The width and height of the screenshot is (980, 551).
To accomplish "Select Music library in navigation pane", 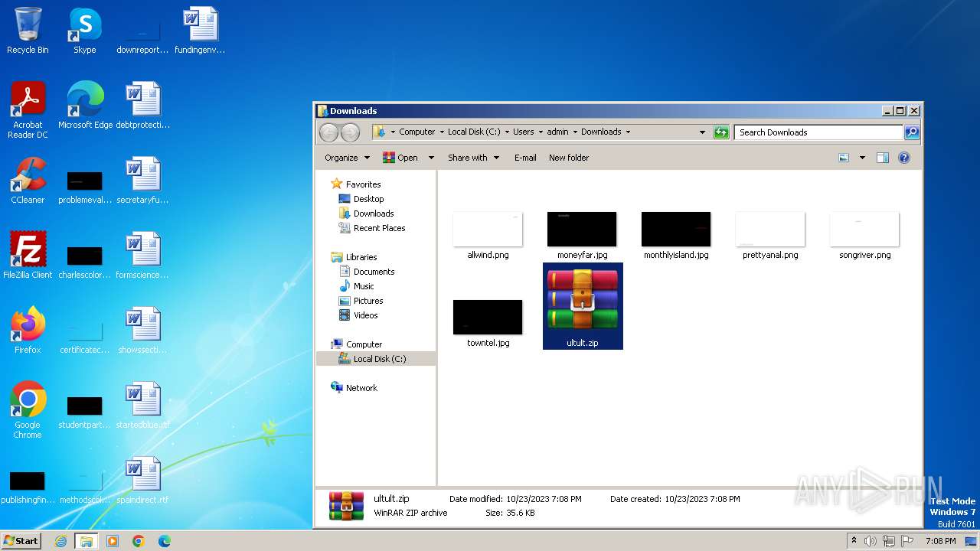I will (356, 286).
